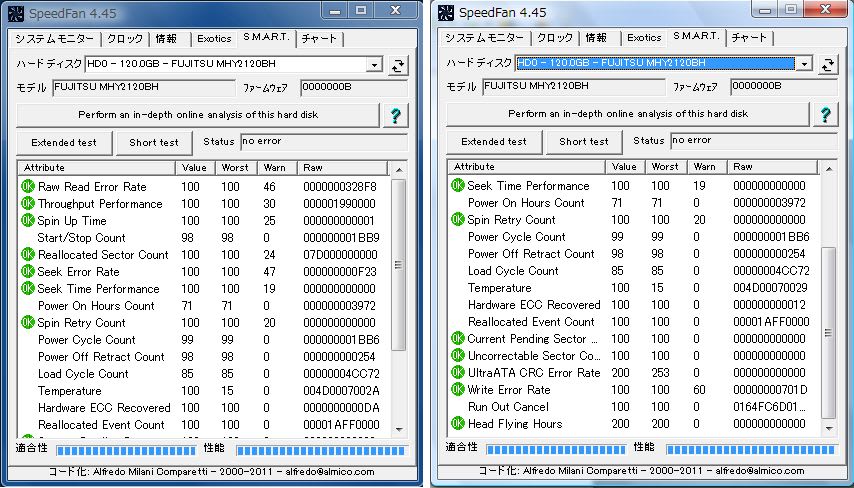Click 適合性 progress bar in left window

(x=126, y=450)
